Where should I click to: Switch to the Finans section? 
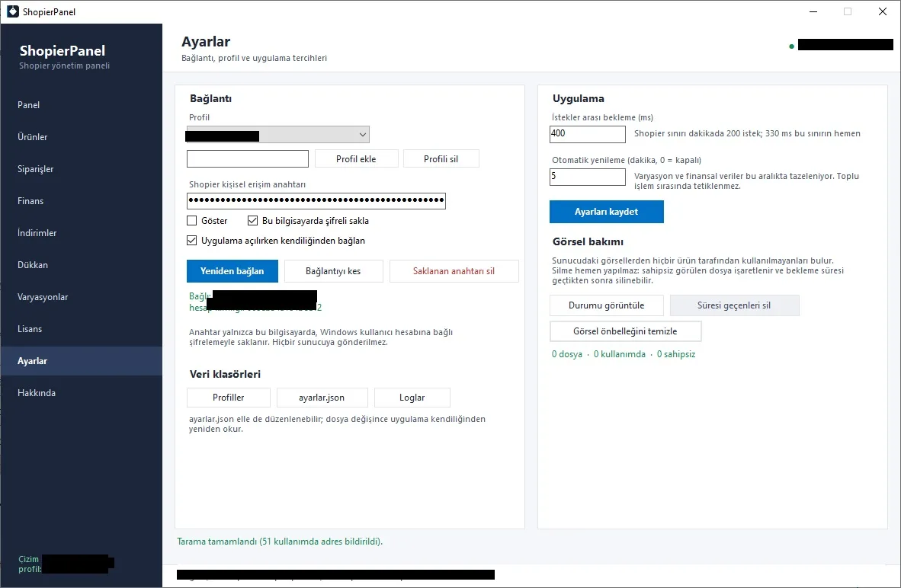click(81, 201)
